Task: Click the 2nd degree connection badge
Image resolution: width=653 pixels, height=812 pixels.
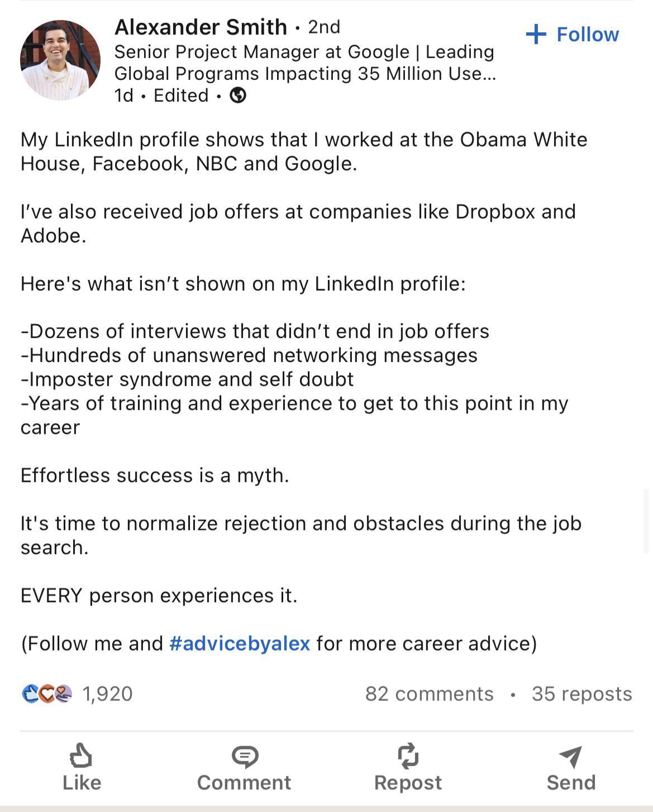Action: click(324, 27)
